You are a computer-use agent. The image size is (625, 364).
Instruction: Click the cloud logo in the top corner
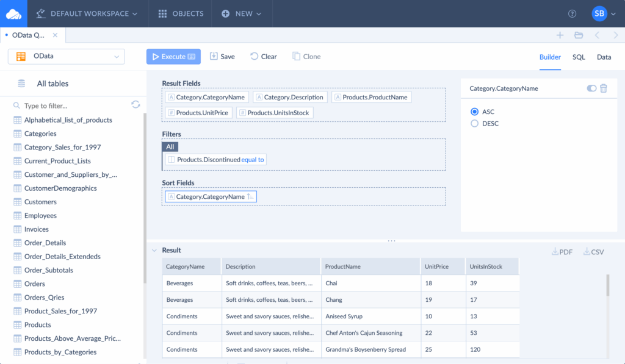coord(13,13)
